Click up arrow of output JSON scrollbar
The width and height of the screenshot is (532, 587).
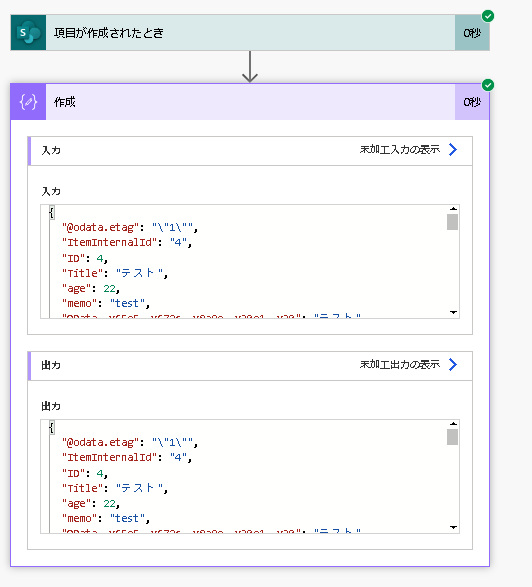click(453, 424)
